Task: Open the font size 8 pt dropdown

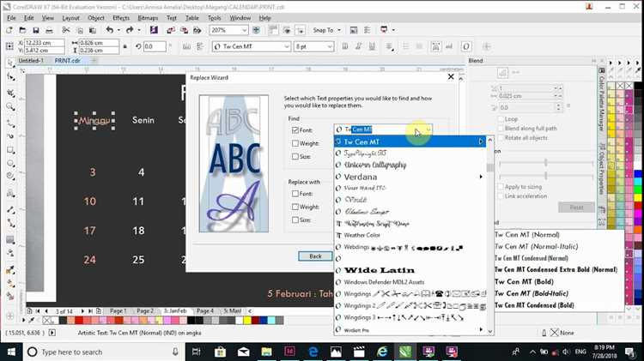Action: pos(330,46)
